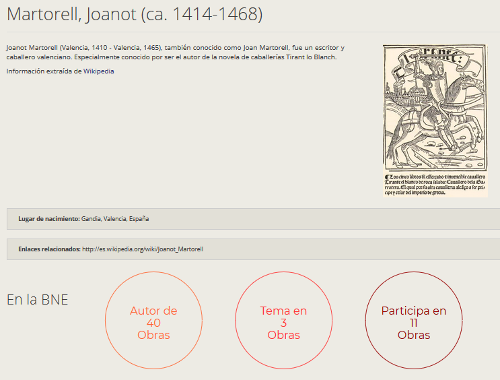Click the (ca. 1414-1468) dates in heading
This screenshot has width=500, height=380.
tap(202, 14)
